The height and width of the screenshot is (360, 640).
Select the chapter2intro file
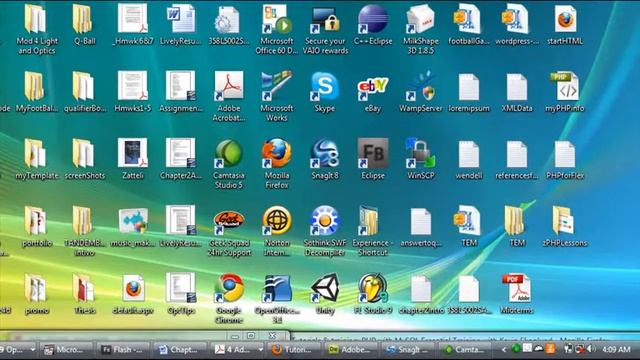pyautogui.click(x=421, y=289)
